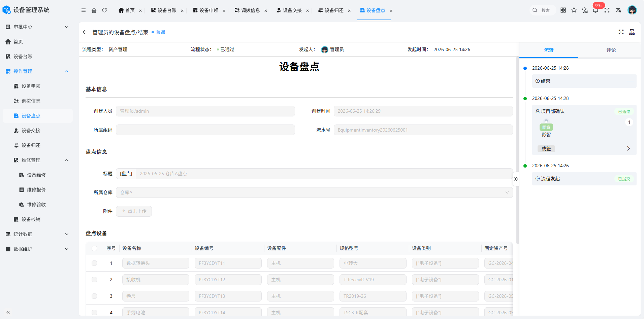
Task: Expand the 或签 row chevron
Action: click(x=628, y=148)
